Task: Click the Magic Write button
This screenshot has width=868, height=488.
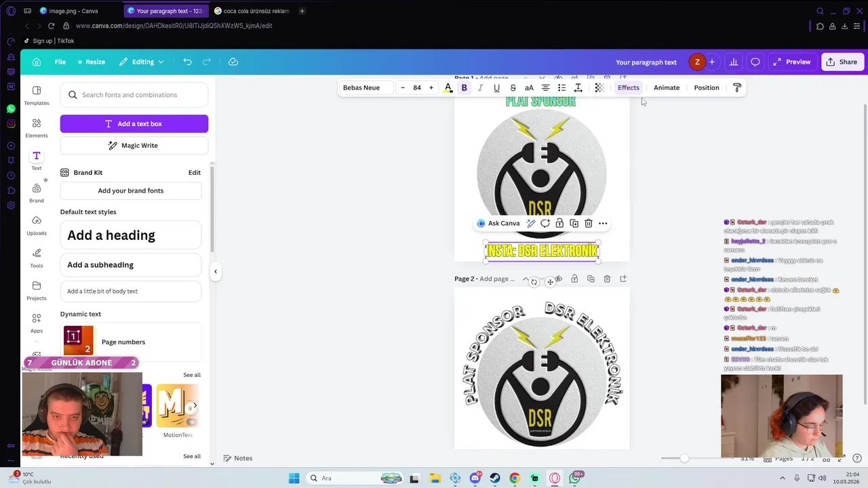Action: pos(134,146)
